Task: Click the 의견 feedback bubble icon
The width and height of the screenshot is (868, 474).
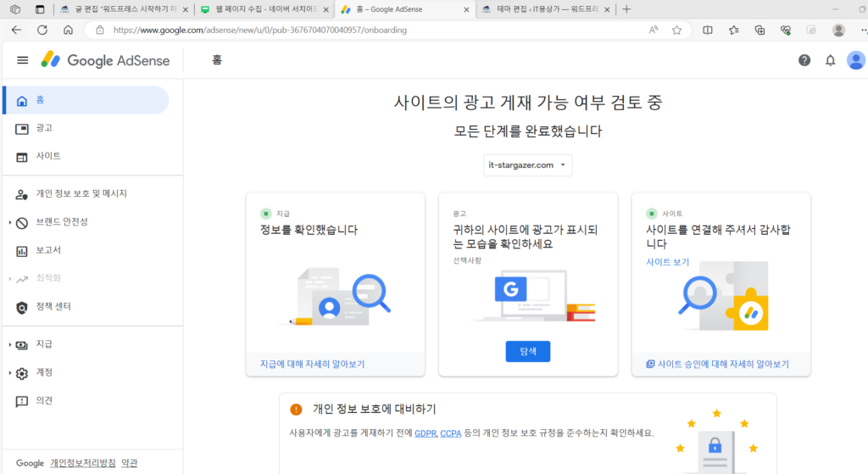Action: [x=21, y=401]
